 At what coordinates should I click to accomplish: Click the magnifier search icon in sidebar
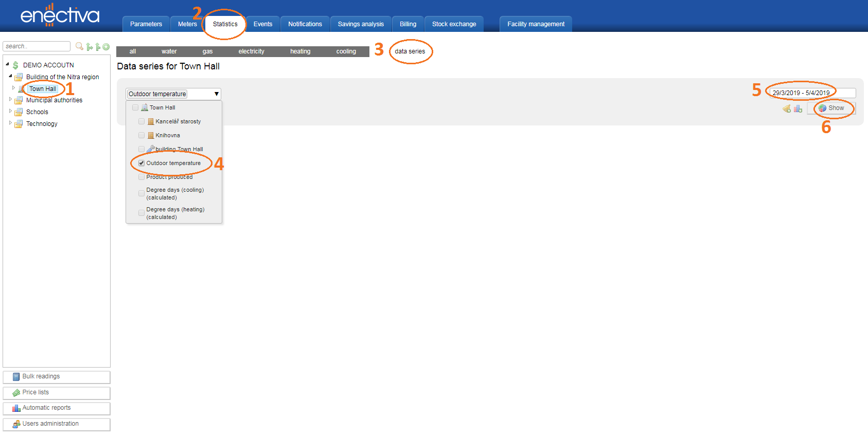pyautogui.click(x=79, y=46)
